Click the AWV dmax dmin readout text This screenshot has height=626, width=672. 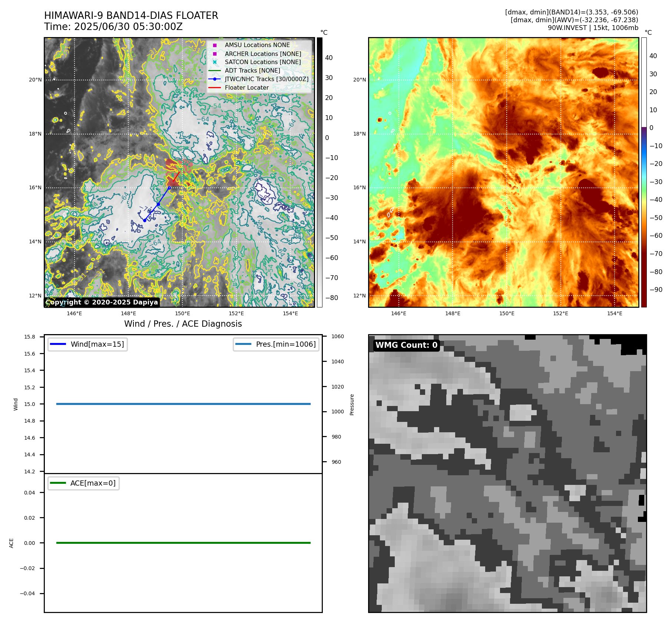575,20
